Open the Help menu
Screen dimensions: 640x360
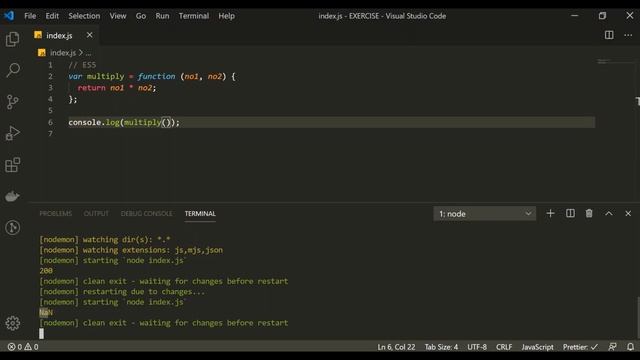(x=226, y=16)
